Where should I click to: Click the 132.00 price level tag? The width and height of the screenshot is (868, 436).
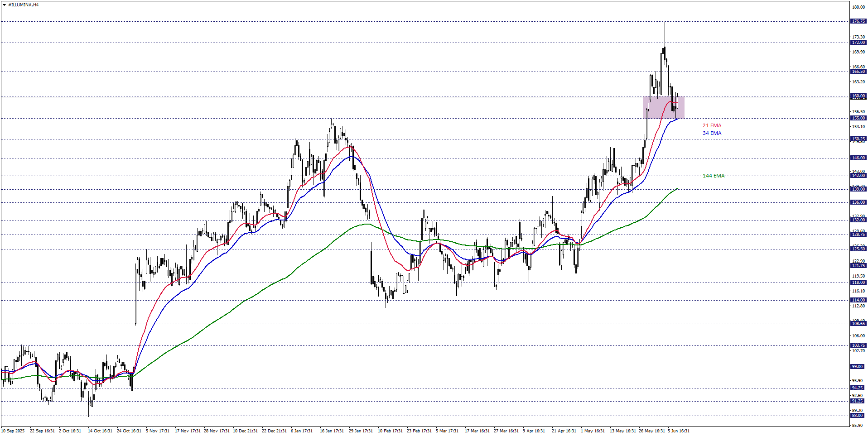pos(858,220)
